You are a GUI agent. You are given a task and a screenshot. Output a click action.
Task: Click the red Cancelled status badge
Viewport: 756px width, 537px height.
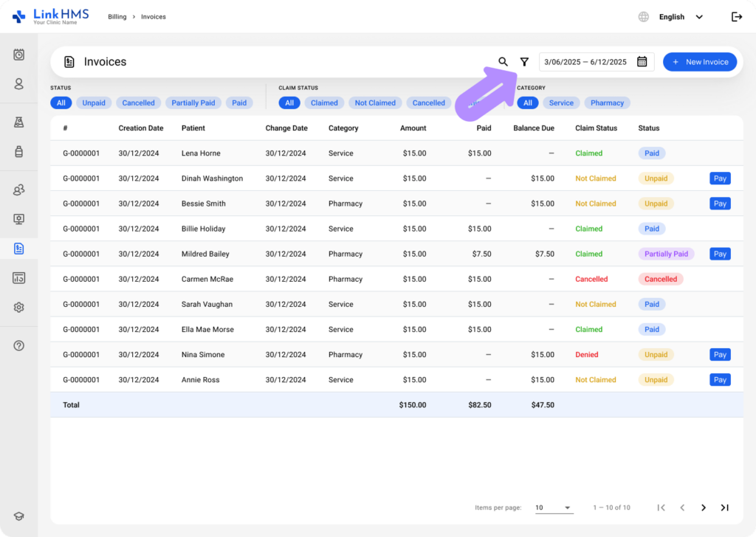(661, 279)
